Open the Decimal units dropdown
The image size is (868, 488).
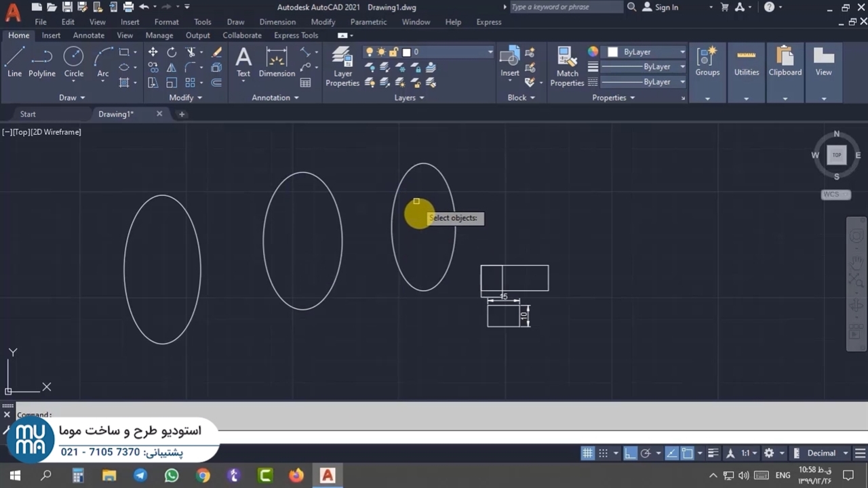tap(821, 453)
